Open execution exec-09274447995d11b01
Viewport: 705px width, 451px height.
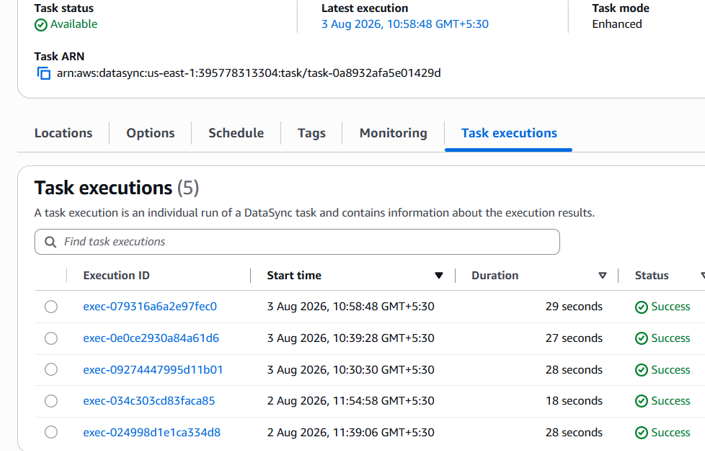coord(153,370)
